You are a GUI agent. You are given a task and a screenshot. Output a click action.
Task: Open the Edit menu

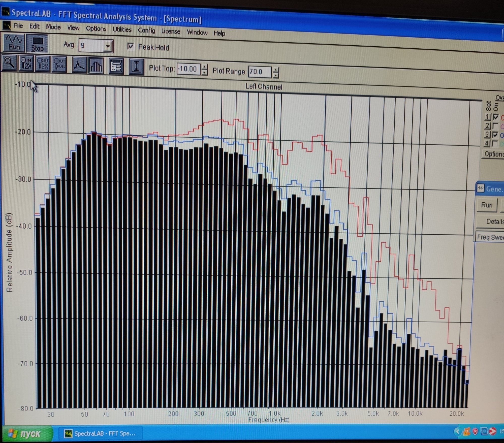coord(35,26)
